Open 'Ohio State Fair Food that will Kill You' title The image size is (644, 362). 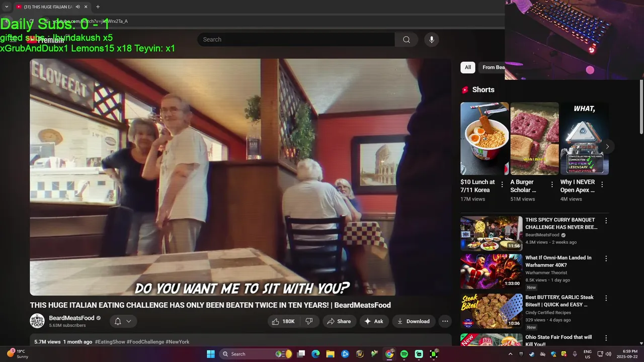(558, 340)
